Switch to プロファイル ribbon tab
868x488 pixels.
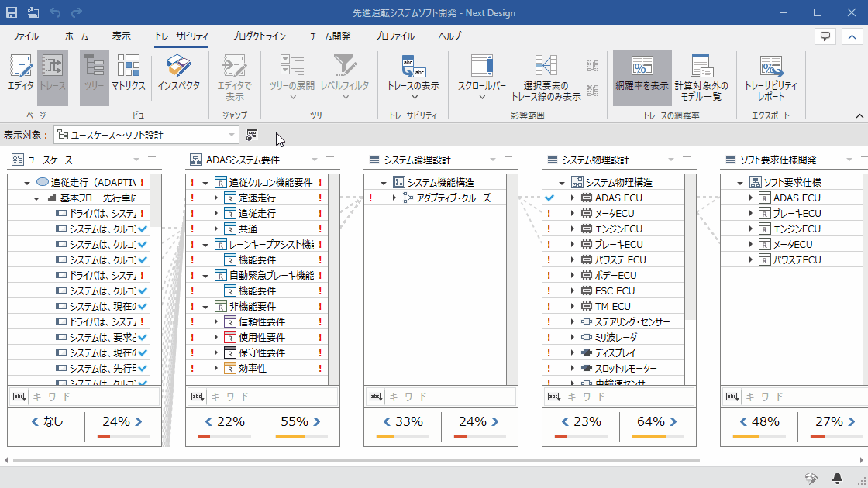click(x=394, y=36)
